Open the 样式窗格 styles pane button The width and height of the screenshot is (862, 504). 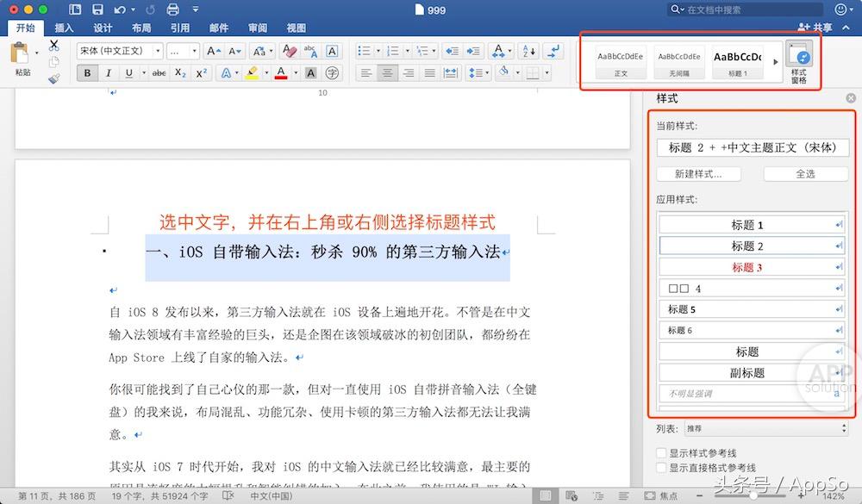799,63
